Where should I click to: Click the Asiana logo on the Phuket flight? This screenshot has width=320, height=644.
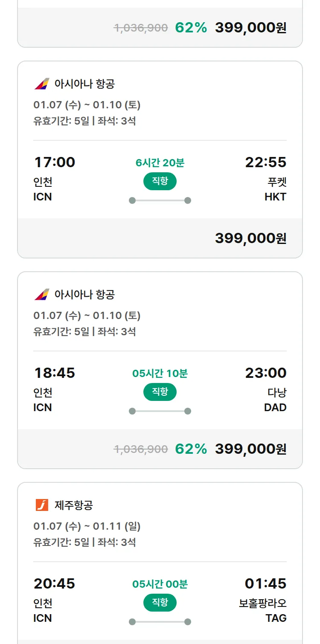click(42, 84)
